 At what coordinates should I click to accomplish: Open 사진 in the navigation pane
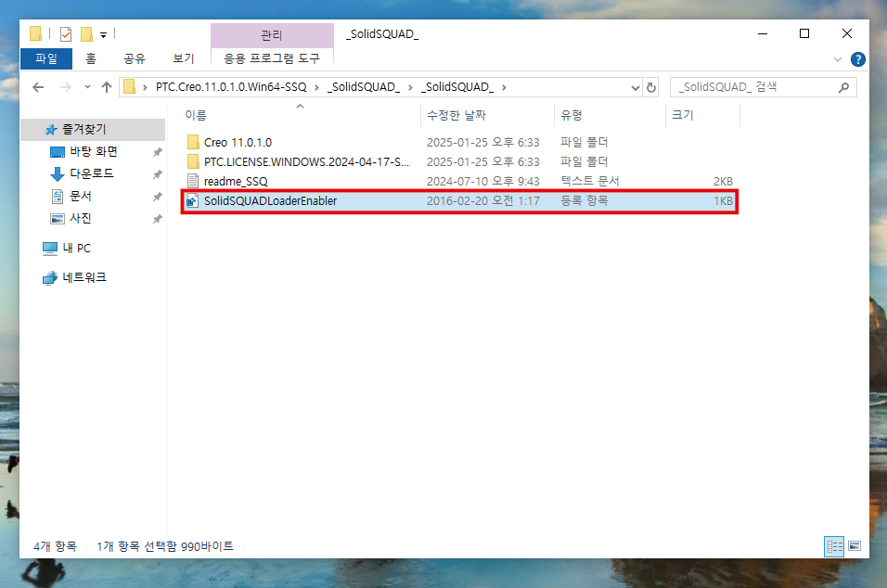(81, 218)
